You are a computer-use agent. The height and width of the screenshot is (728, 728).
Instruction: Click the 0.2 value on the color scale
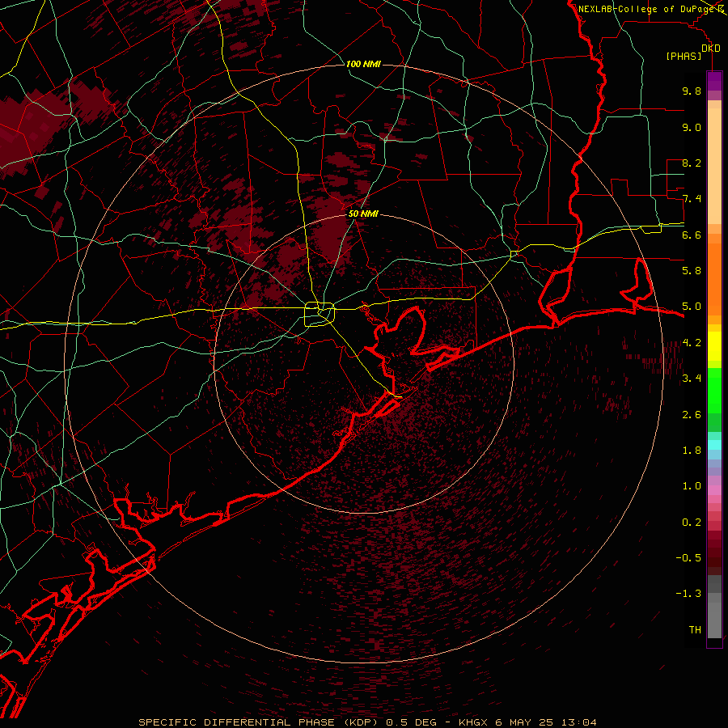(692, 523)
